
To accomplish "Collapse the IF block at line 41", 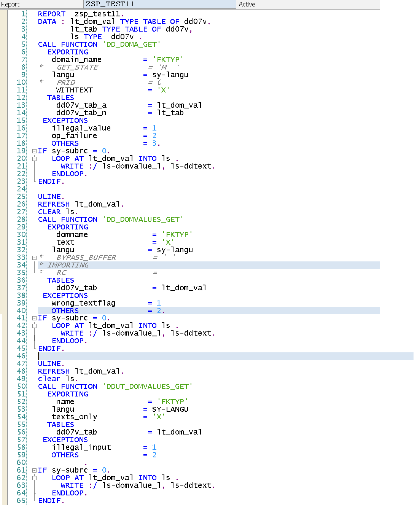I will (35, 318).
